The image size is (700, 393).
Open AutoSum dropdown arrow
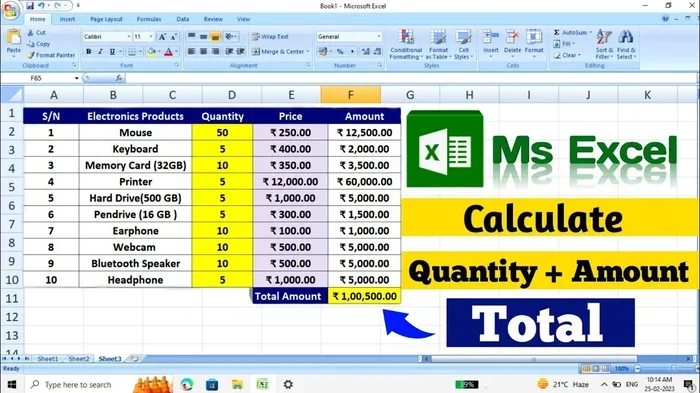coord(590,33)
